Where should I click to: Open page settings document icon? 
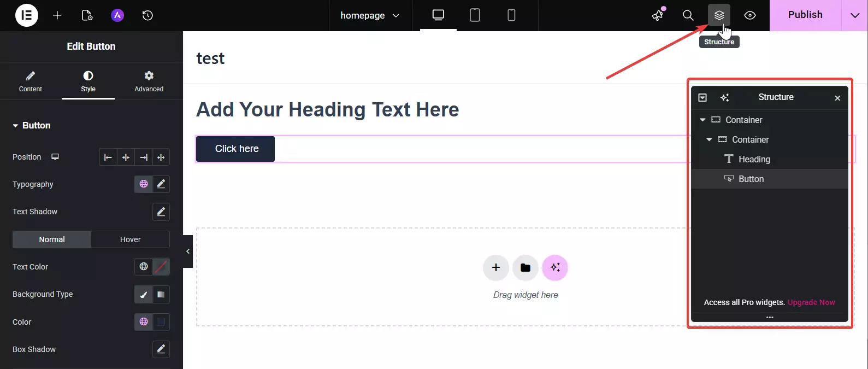(87, 15)
